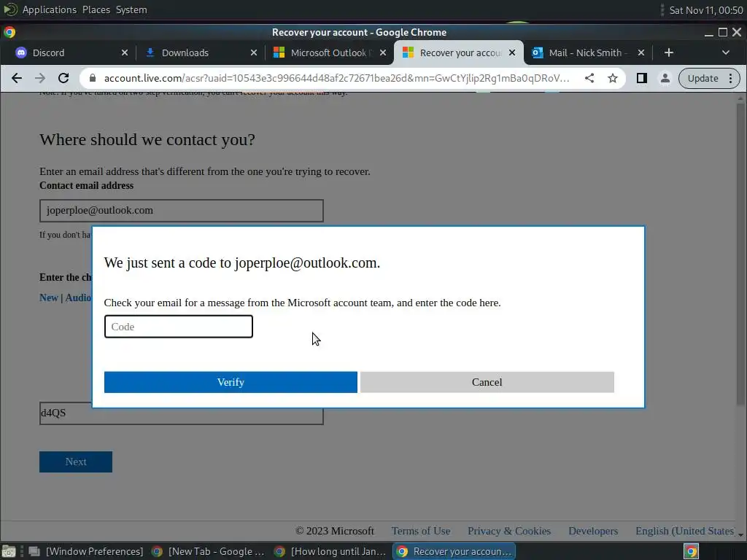Share this page icon
Image resolution: width=747 pixels, height=560 pixels.
pyautogui.click(x=589, y=78)
